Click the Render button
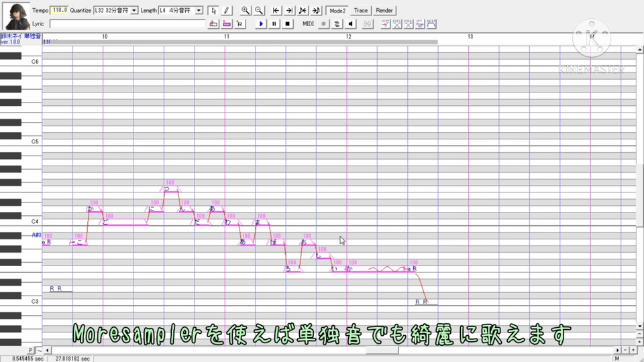The height and width of the screenshot is (362, 644). coord(384,10)
